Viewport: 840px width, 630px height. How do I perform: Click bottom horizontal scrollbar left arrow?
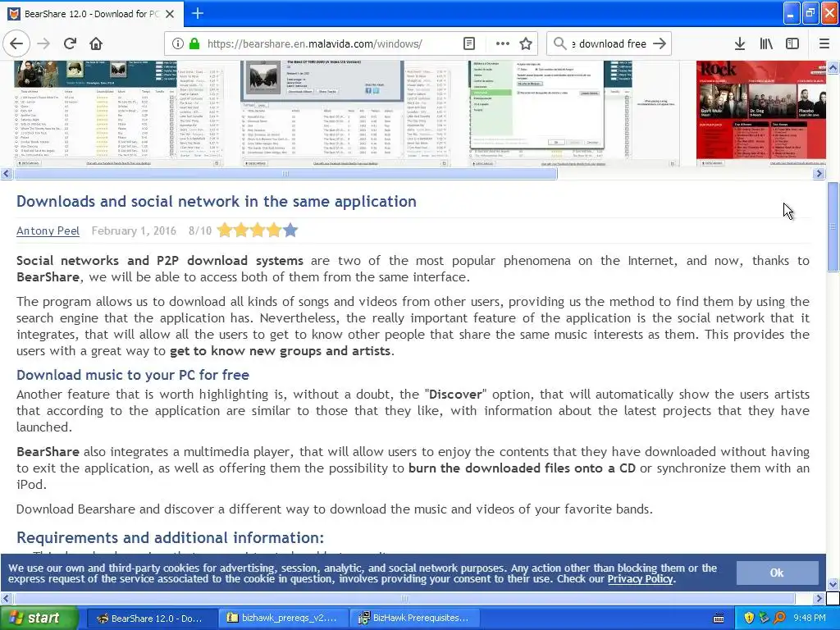click(x=7, y=598)
